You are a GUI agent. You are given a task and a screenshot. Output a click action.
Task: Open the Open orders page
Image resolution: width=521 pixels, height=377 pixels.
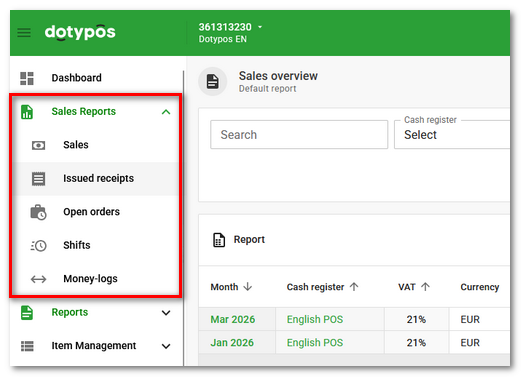coord(91,212)
